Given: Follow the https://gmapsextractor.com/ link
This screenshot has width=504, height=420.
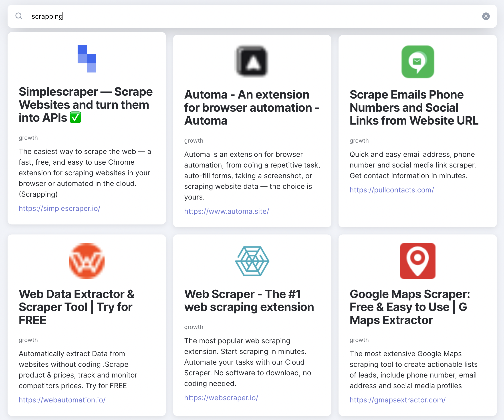Looking at the screenshot, I should [397, 400].
